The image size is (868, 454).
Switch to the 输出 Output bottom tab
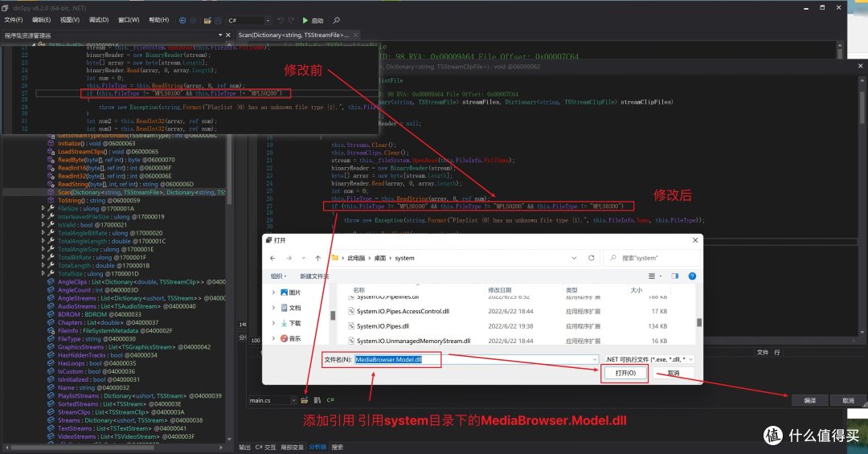tap(244, 447)
